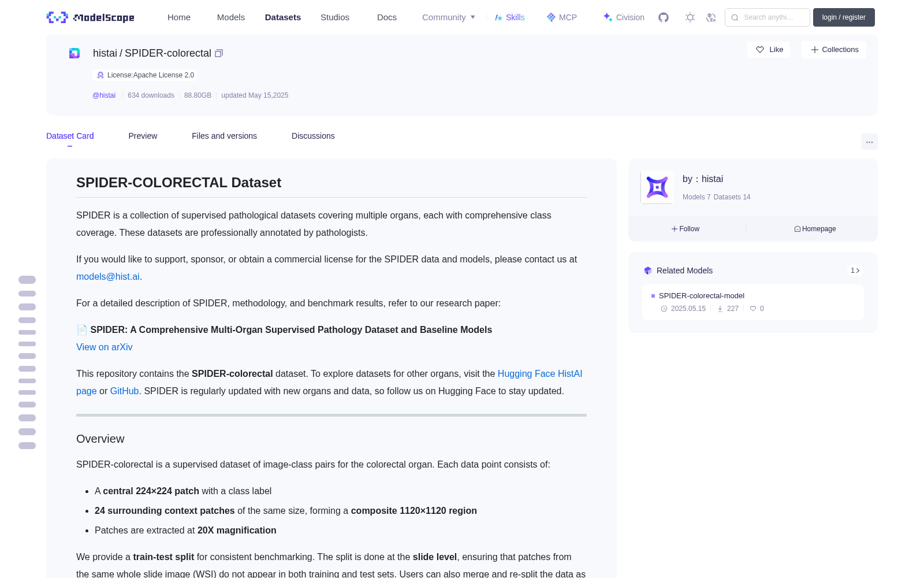This screenshot has width=924, height=578.
Task: Open the GitHub icon link
Action: click(664, 17)
